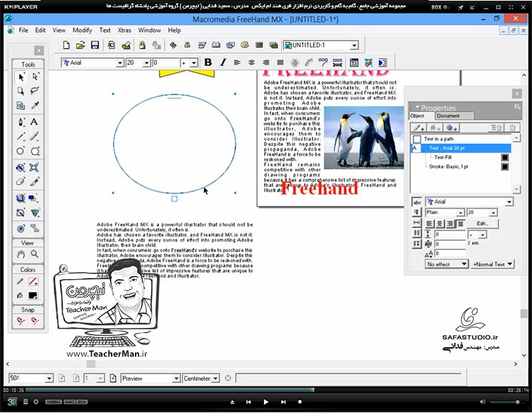Toggle Italic formatting
532x413 pixels.
click(x=223, y=63)
